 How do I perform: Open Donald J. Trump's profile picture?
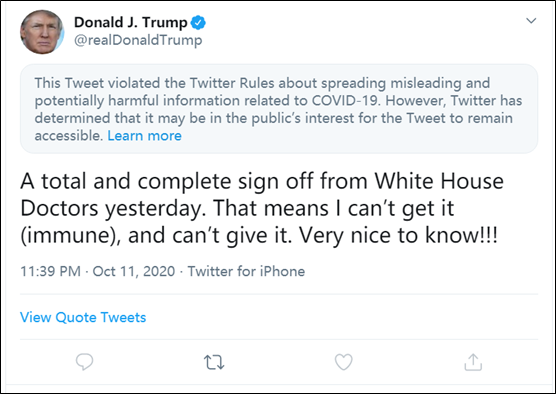click(42, 32)
